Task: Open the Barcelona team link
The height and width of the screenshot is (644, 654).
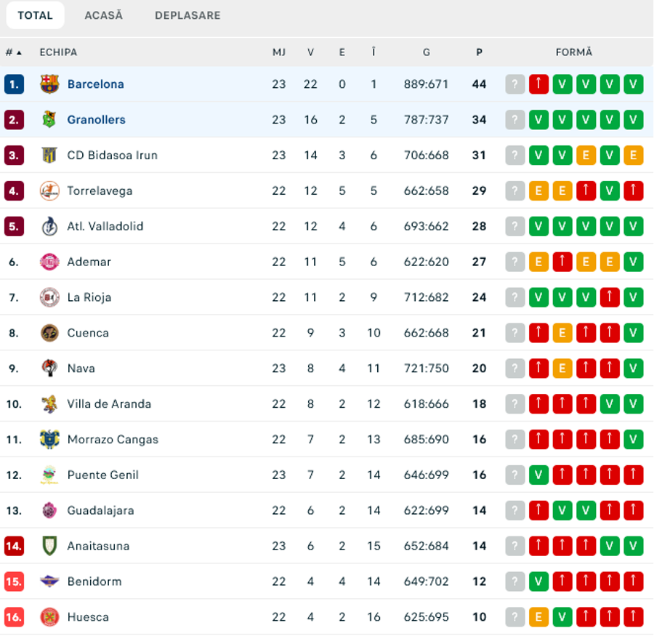Action: 95,84
